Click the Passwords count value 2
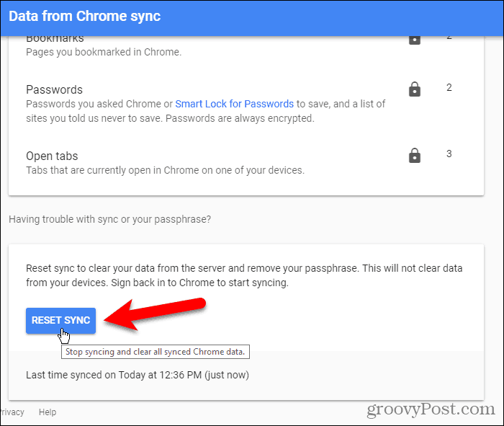Image resolution: width=504 pixels, height=426 pixels. point(449,87)
